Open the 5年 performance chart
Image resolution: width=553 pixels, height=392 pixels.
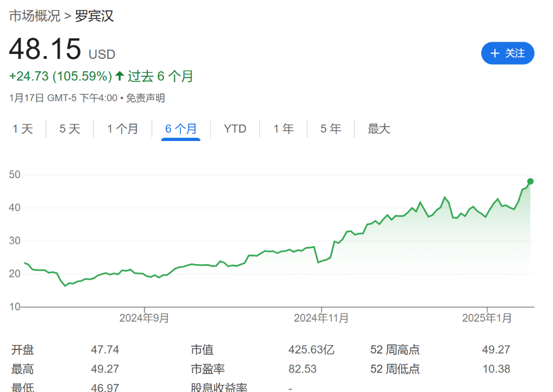point(330,129)
